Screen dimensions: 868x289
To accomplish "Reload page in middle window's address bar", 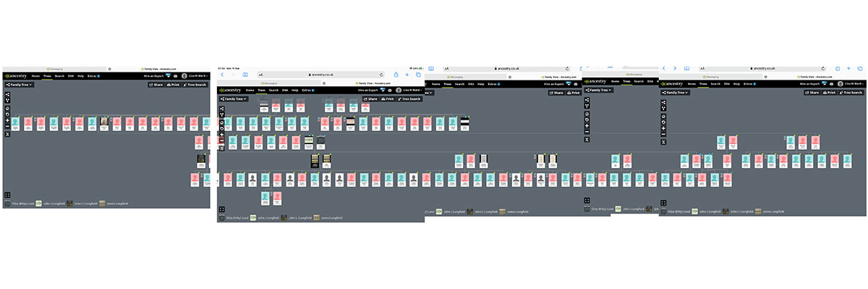I will pos(567,69).
